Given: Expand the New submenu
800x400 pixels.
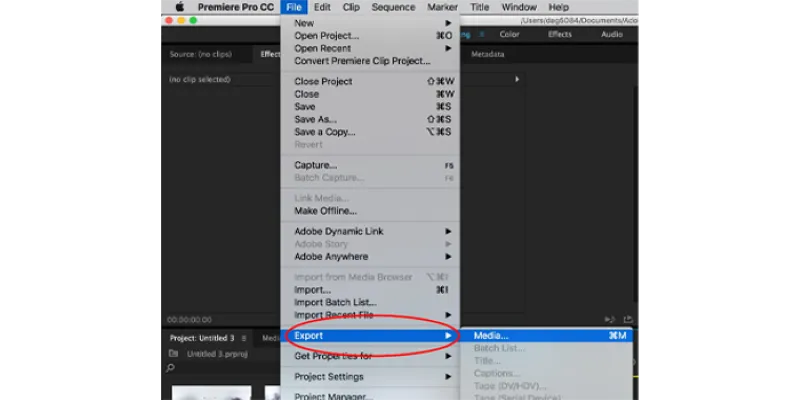Looking at the screenshot, I should point(370,23).
